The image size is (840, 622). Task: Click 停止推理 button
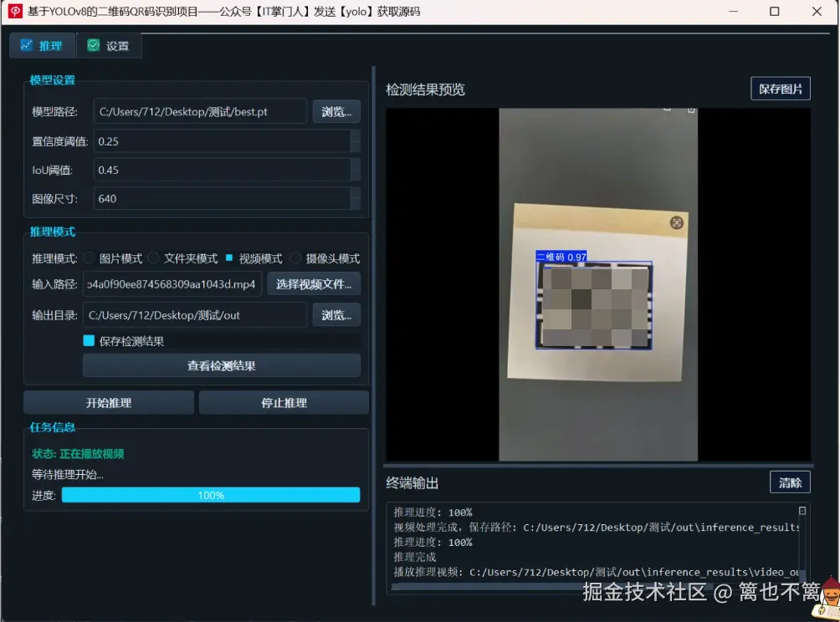tap(284, 402)
